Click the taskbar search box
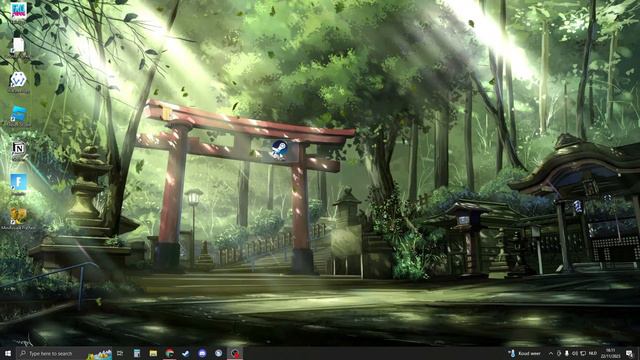 point(65,353)
